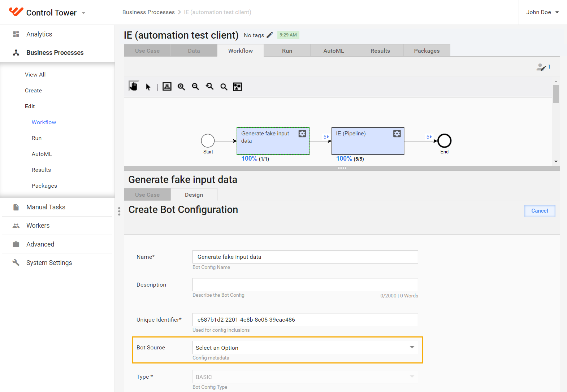The width and height of the screenshot is (567, 392).
Task: Click the Control Tower logo
Action: tap(16, 12)
